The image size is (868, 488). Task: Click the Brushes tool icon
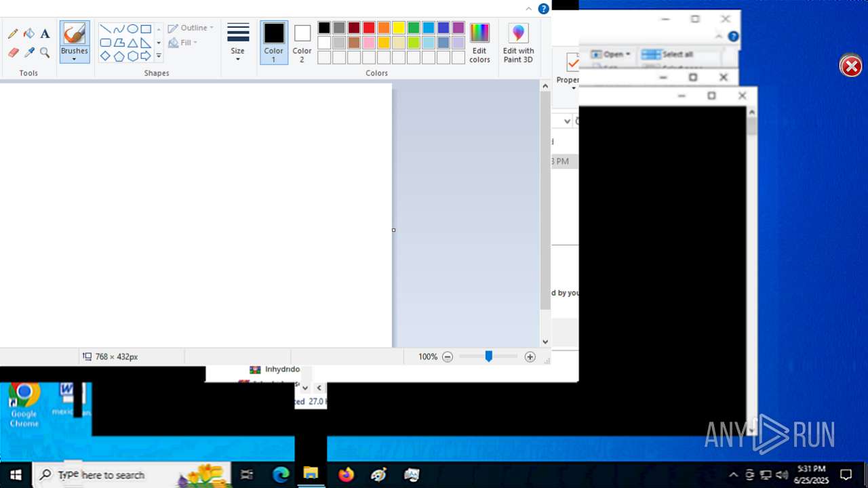click(x=74, y=34)
